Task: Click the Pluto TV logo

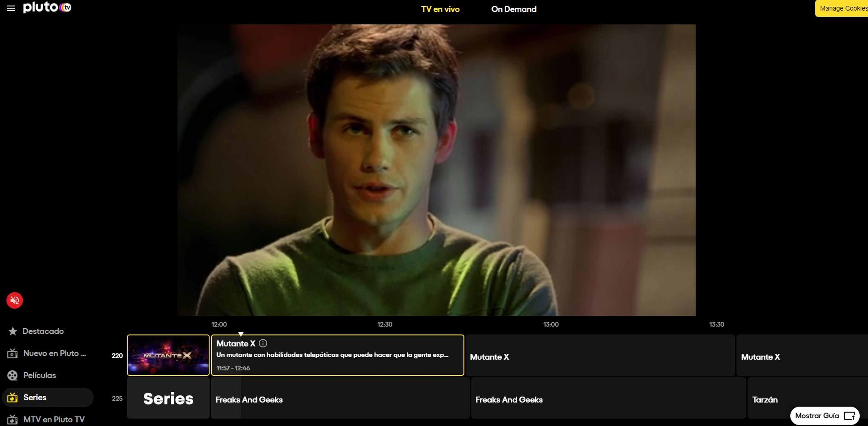Action: 47,7
